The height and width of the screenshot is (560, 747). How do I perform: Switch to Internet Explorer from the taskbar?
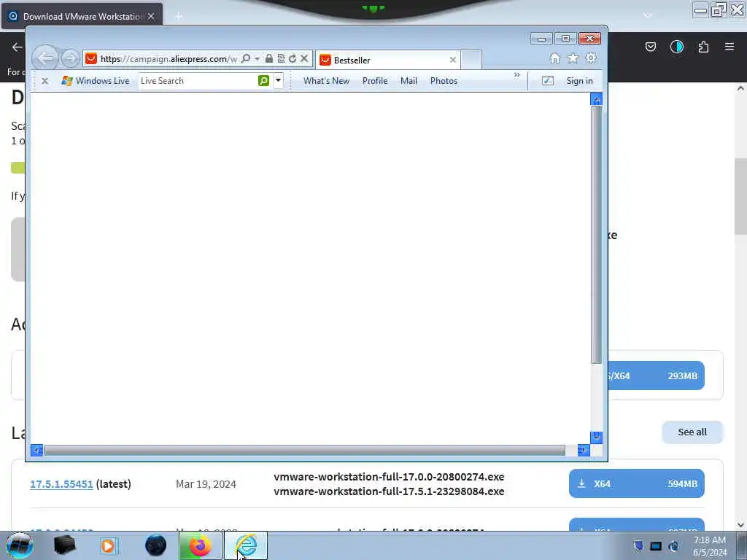point(246,545)
